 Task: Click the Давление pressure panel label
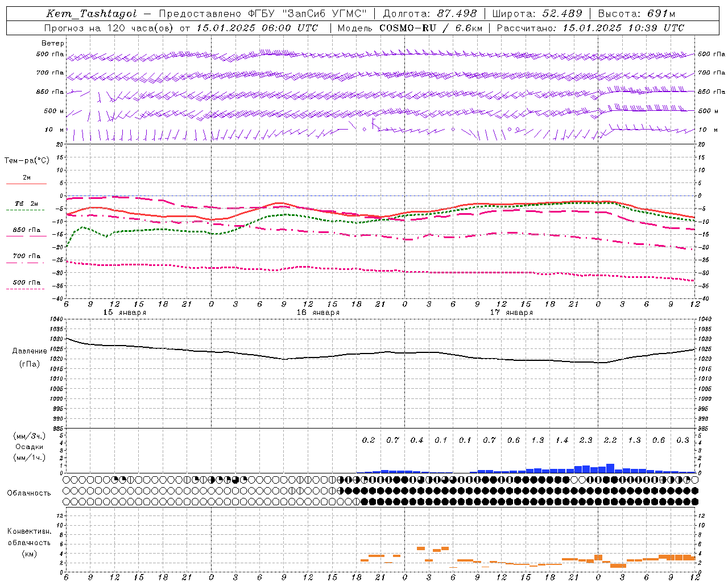pos(30,351)
